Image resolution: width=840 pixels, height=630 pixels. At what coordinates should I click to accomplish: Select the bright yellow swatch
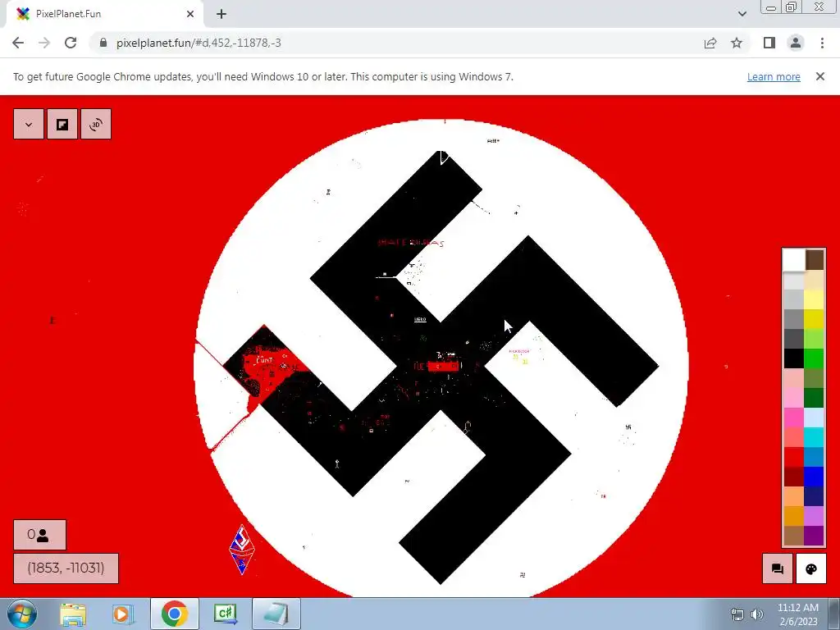(814, 319)
